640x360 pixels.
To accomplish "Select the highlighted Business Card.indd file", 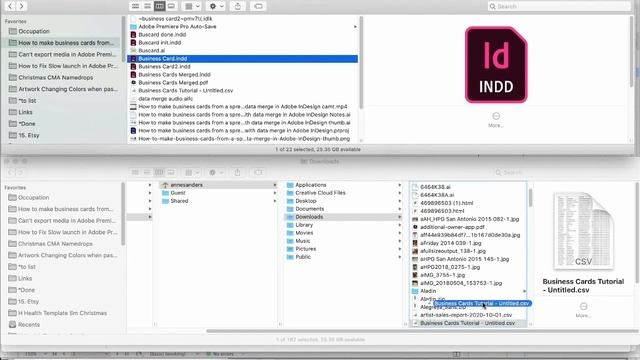I will click(x=243, y=58).
